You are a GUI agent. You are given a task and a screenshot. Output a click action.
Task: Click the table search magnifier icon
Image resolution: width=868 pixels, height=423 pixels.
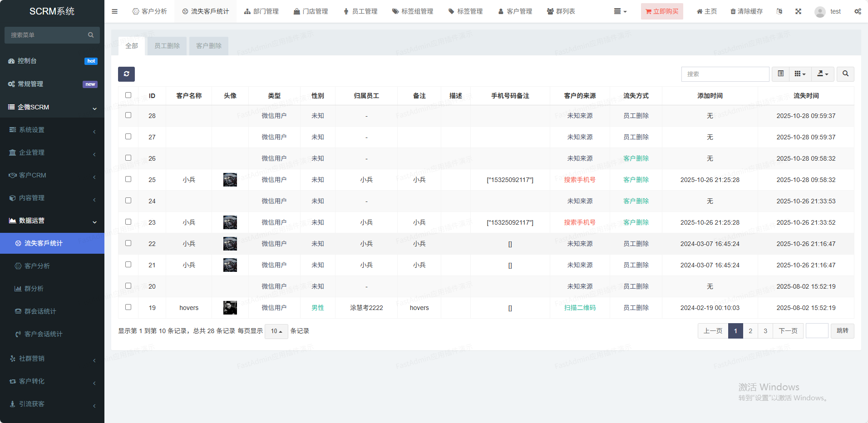[845, 74]
